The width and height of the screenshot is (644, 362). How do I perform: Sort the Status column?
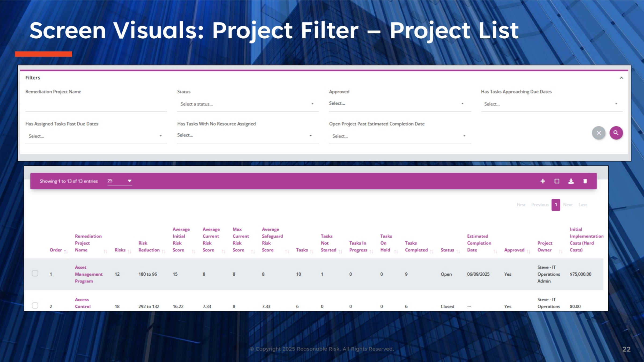458,251
